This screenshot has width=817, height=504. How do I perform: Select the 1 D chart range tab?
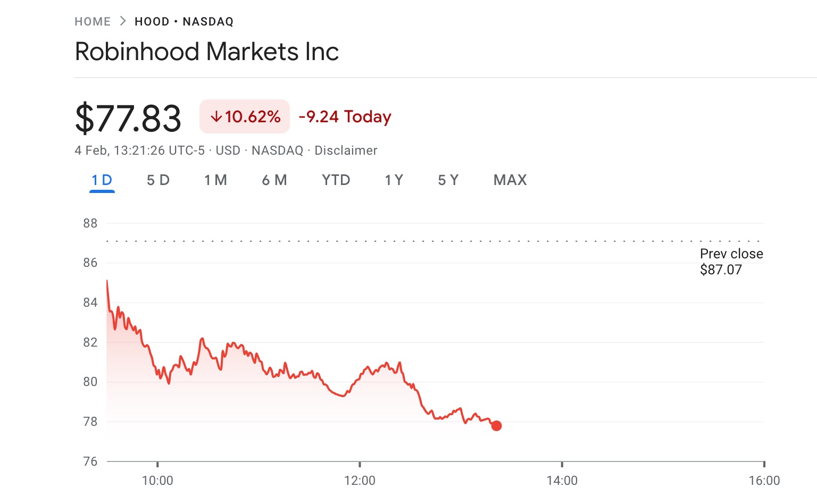click(102, 180)
